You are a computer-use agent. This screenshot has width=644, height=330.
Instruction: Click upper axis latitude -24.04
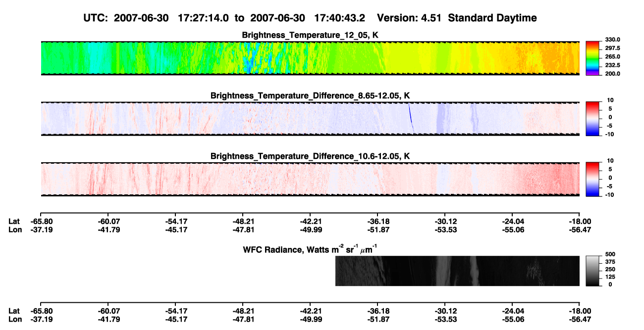[512, 222]
